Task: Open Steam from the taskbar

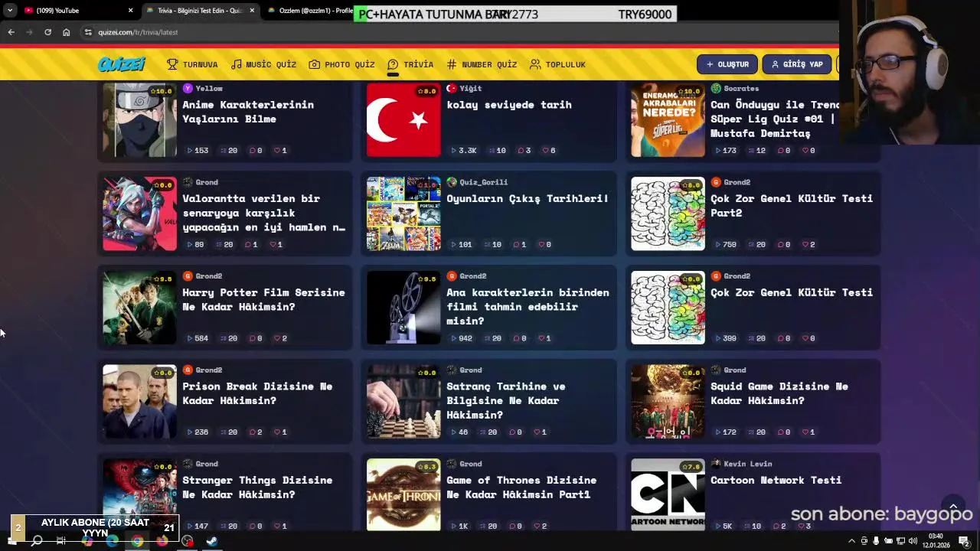Action: click(212, 541)
